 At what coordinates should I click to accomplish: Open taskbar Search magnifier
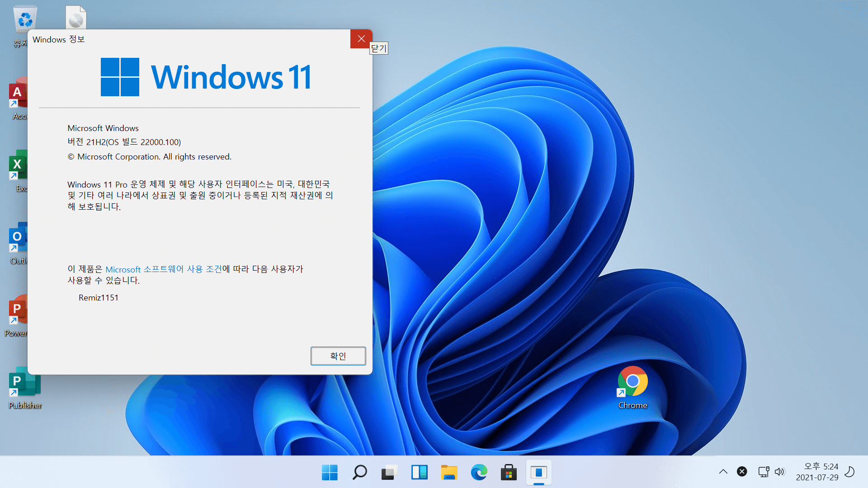[x=359, y=473]
